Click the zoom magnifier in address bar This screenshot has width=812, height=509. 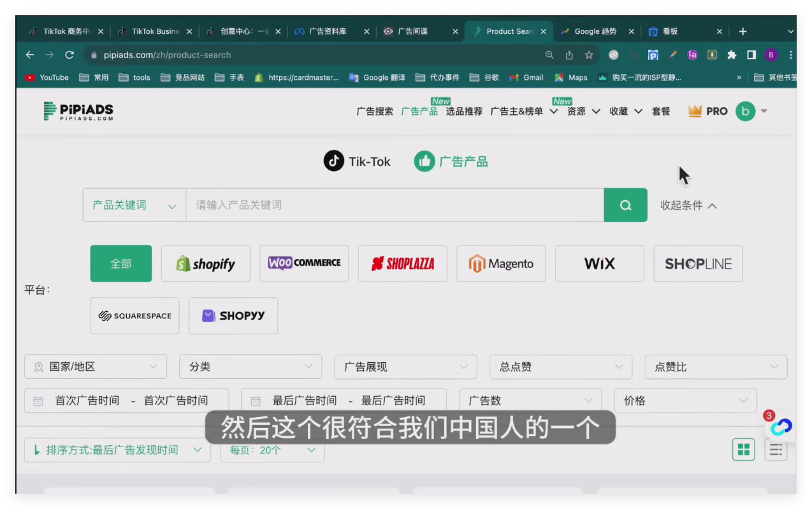(x=549, y=55)
